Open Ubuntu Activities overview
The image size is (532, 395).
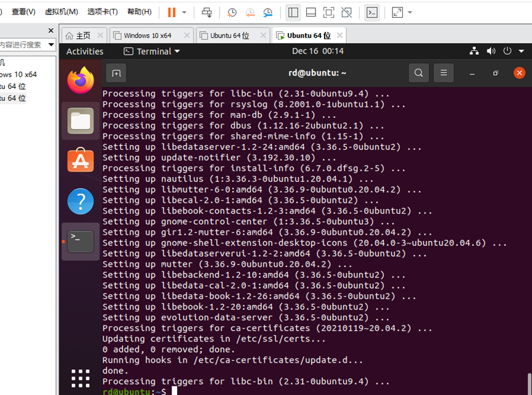(85, 52)
